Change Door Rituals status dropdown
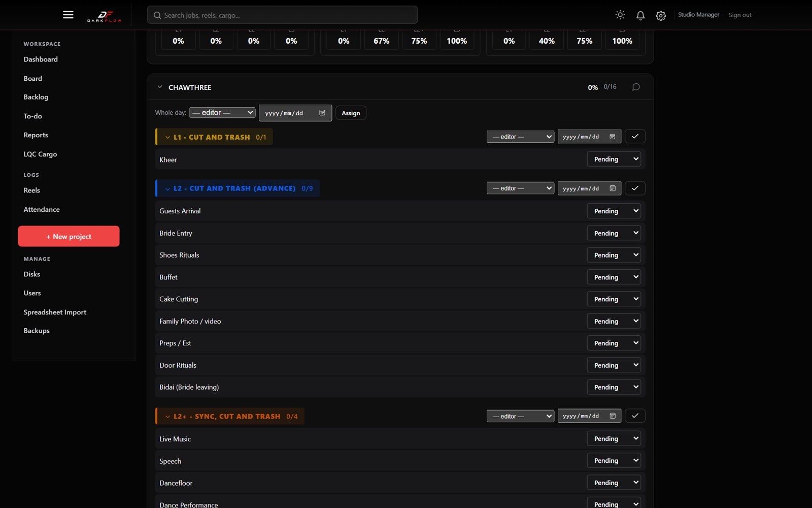This screenshot has height=508, width=812. pos(614,365)
